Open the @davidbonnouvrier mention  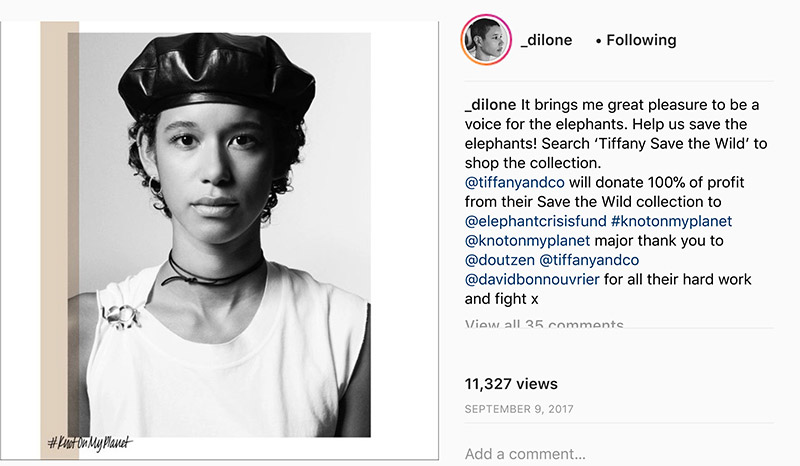tap(533, 279)
